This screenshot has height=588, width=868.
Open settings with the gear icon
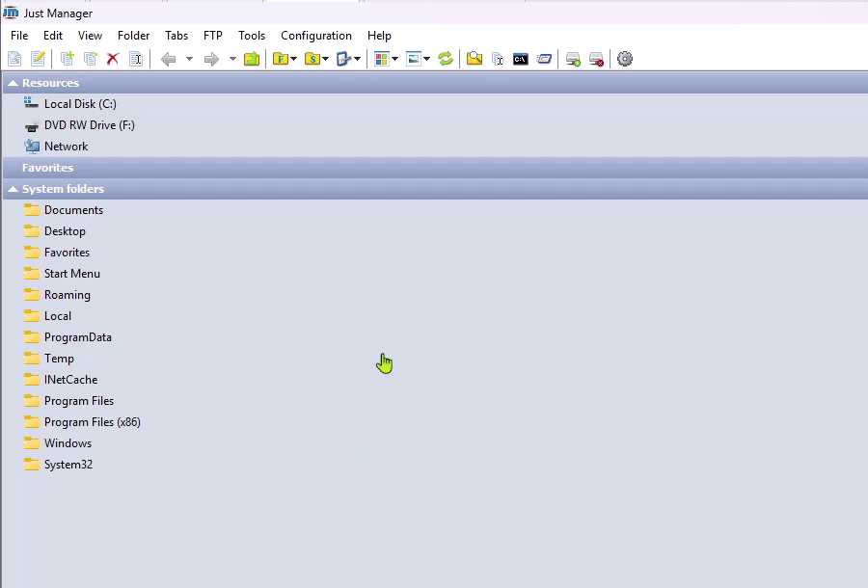click(625, 59)
